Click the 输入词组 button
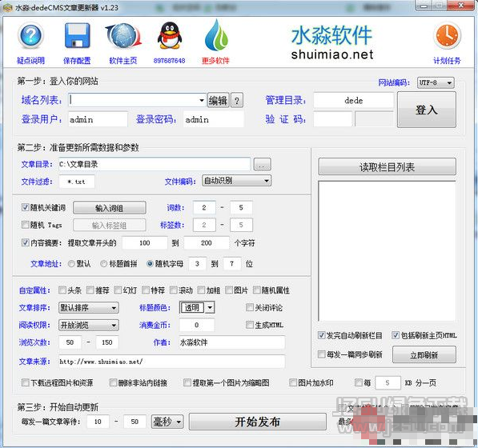The image size is (478, 448). point(110,208)
